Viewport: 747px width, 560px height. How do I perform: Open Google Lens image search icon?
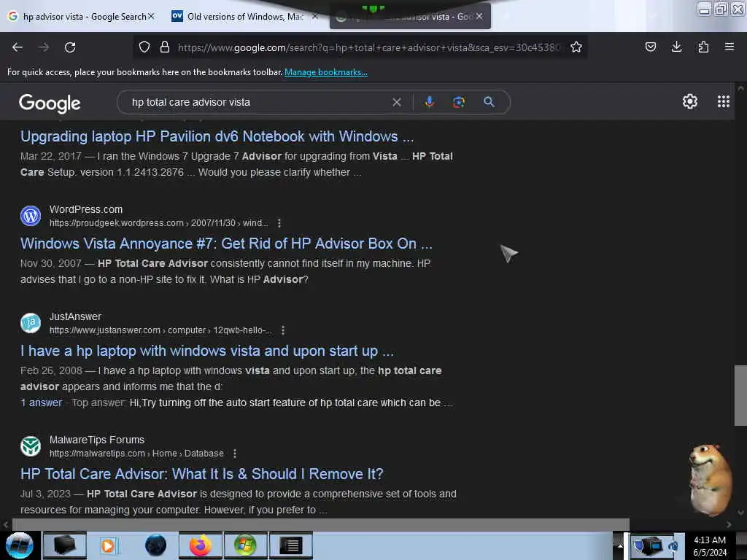pos(459,102)
